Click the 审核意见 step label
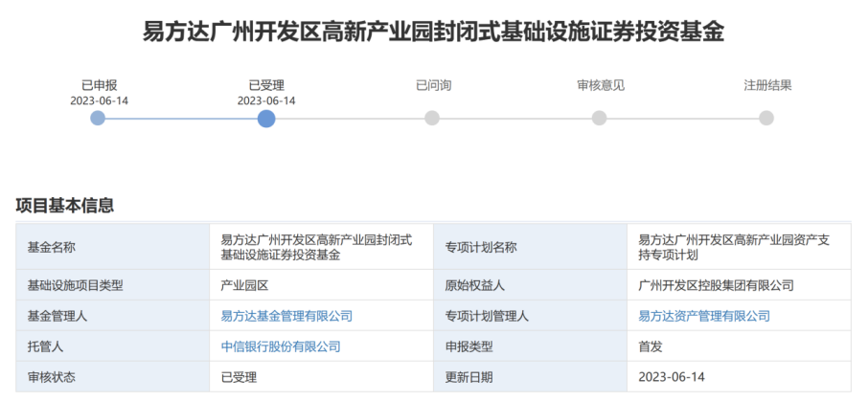Image resolution: width=868 pixels, height=401 pixels. (x=601, y=86)
